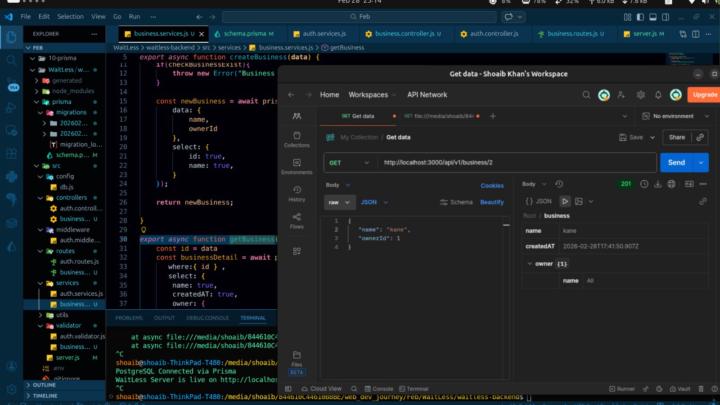720x405 pixels.
Task: Click the Upgrade button in Postman
Action: [704, 95]
